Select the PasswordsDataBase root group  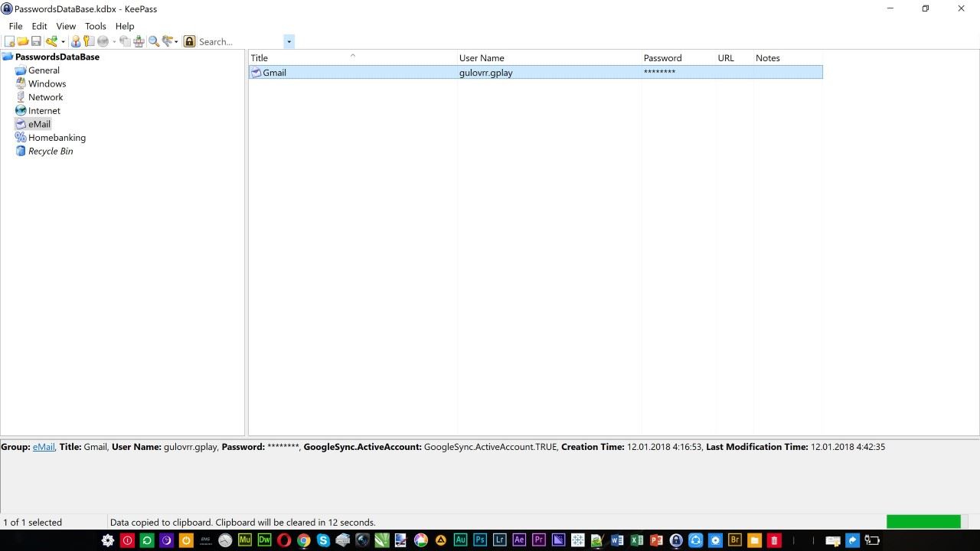pos(57,57)
